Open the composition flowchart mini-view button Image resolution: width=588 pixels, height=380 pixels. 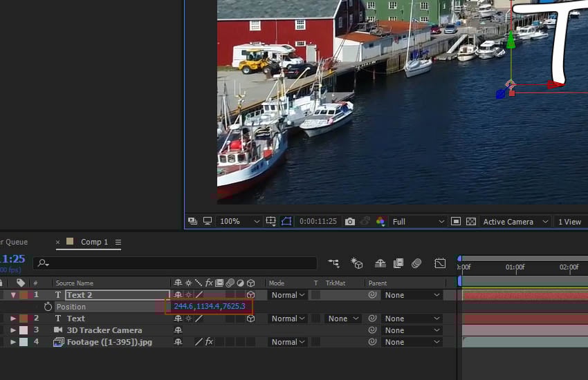point(334,263)
